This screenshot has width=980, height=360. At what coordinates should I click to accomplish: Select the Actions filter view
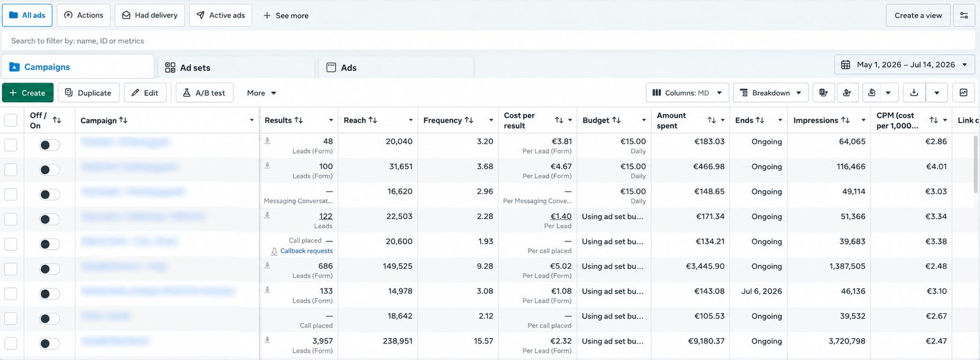click(x=84, y=15)
